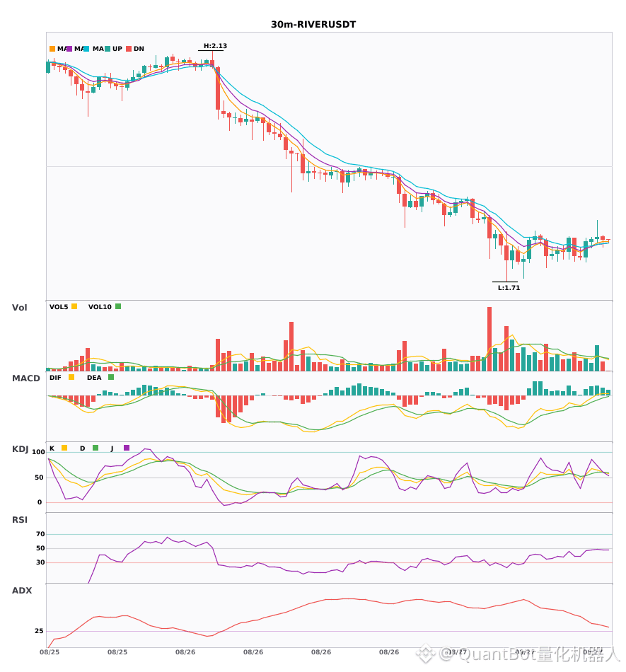This screenshot has width=626, height=672.
Task: Toggle the green VOL10 legend swatch
Action: [x=118, y=306]
